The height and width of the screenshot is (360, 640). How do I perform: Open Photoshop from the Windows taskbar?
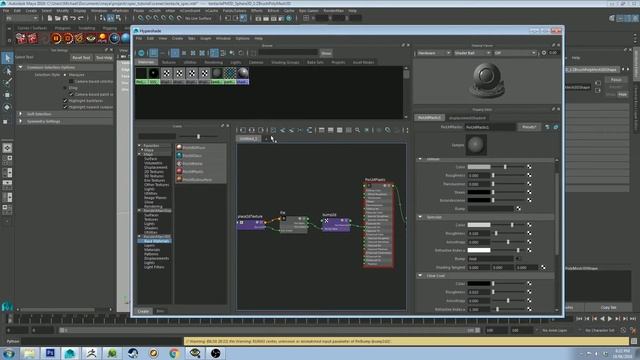pos(50,353)
